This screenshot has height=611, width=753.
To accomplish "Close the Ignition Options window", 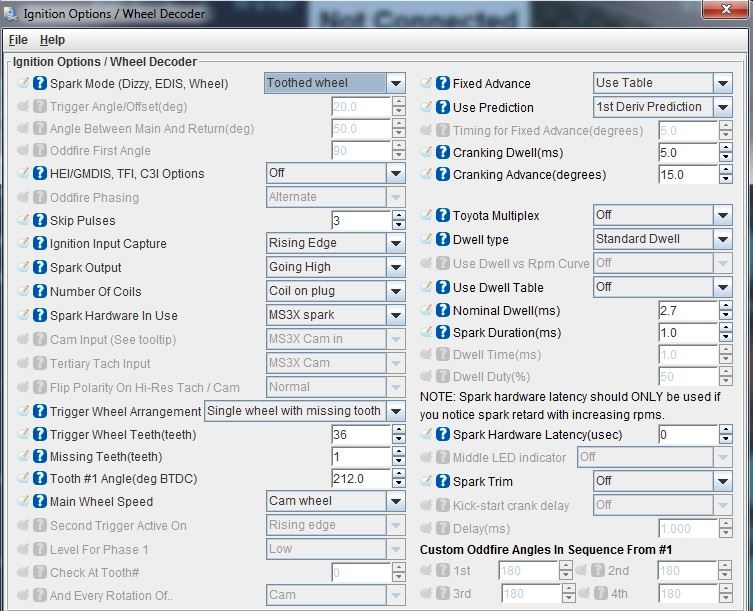I will tap(726, 9).
